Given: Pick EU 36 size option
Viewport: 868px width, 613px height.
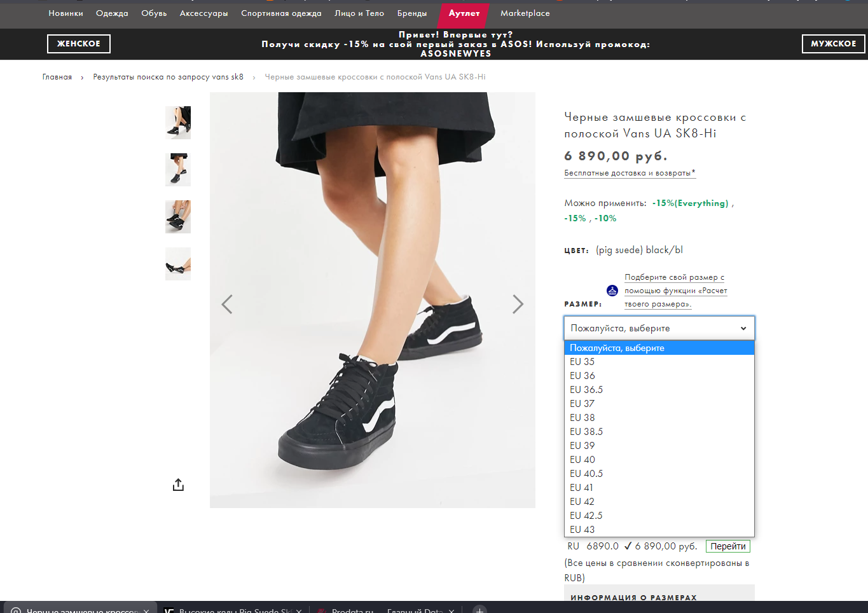Looking at the screenshot, I should coord(582,376).
